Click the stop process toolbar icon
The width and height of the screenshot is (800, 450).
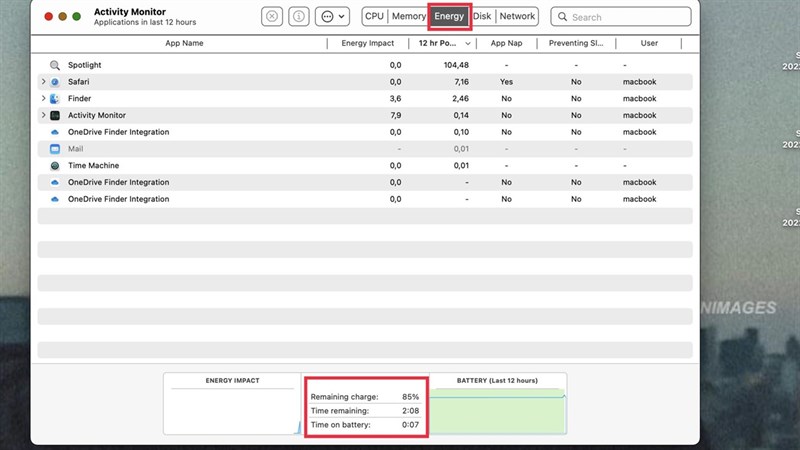pos(272,16)
